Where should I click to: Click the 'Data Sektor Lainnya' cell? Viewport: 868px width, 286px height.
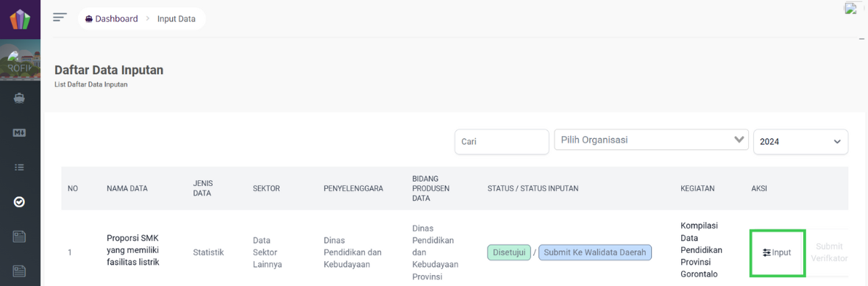(267, 252)
